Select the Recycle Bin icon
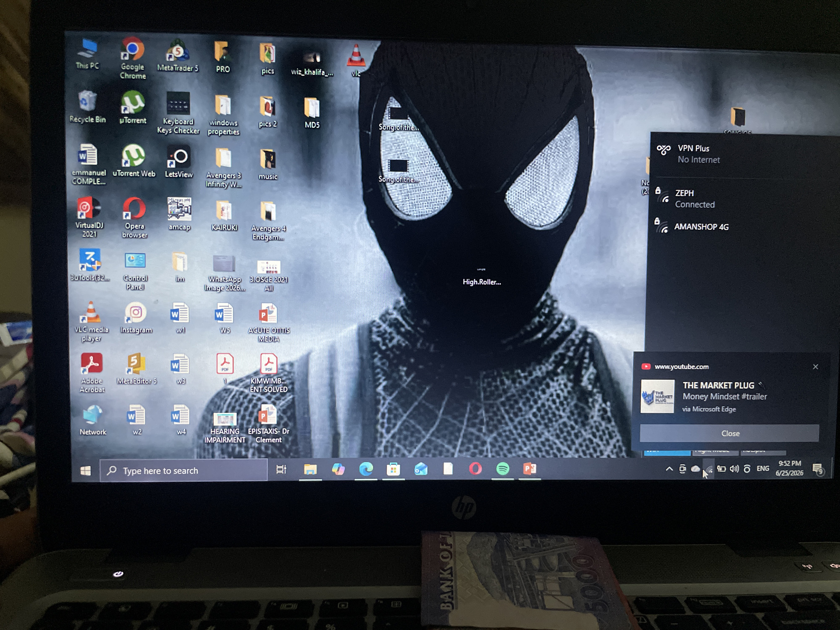The image size is (840, 630). 87,107
